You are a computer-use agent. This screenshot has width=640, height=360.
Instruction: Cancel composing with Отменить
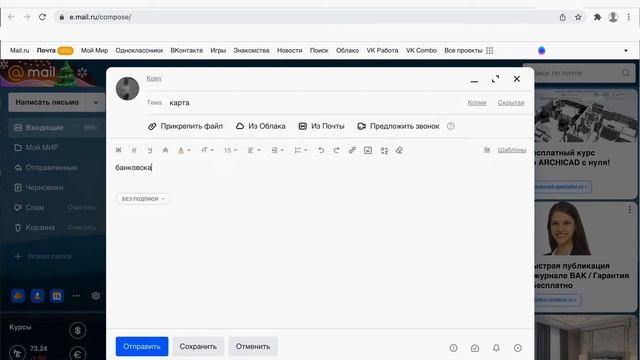(x=253, y=346)
